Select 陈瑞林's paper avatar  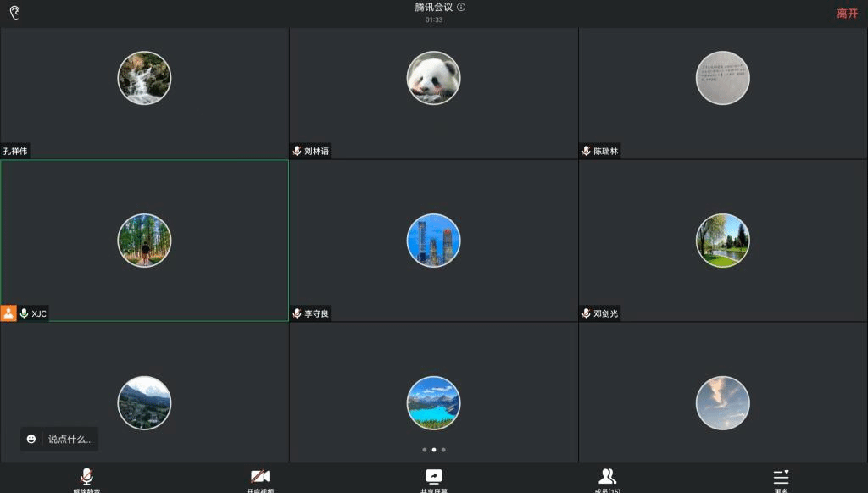pyautogui.click(x=722, y=78)
